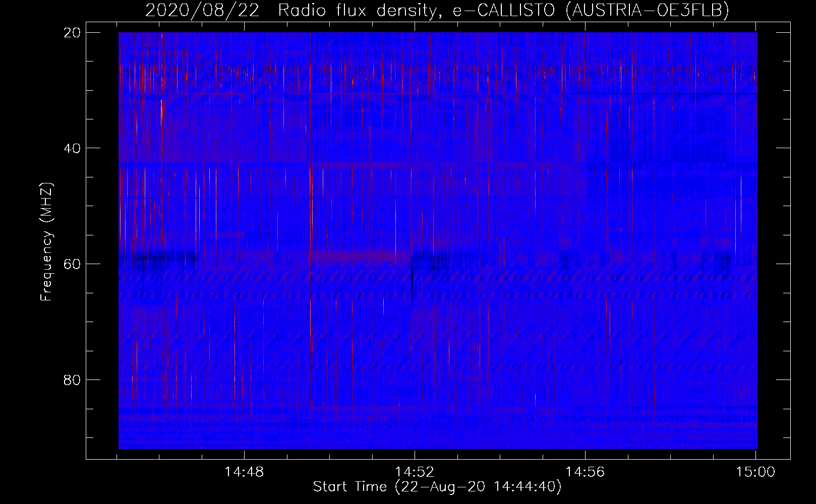Click the 15:00 time tick label
The image size is (816, 504).
755,472
